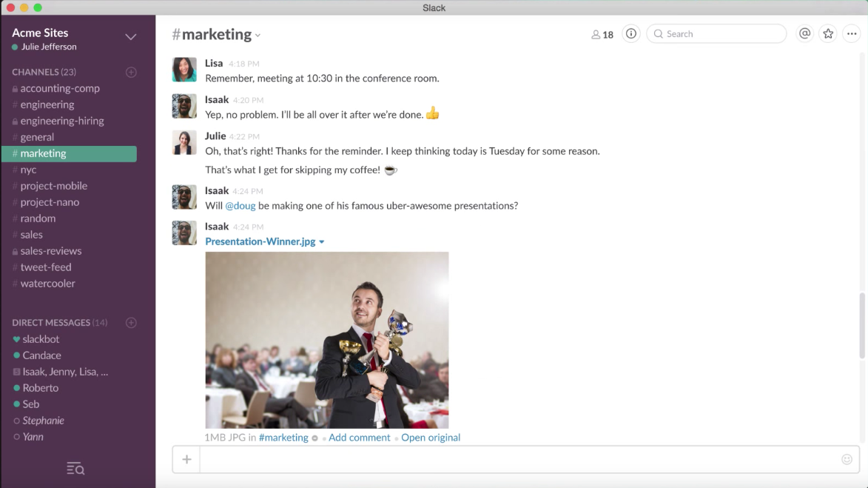Switch to the engineering channel
The image size is (868, 488).
tap(47, 104)
